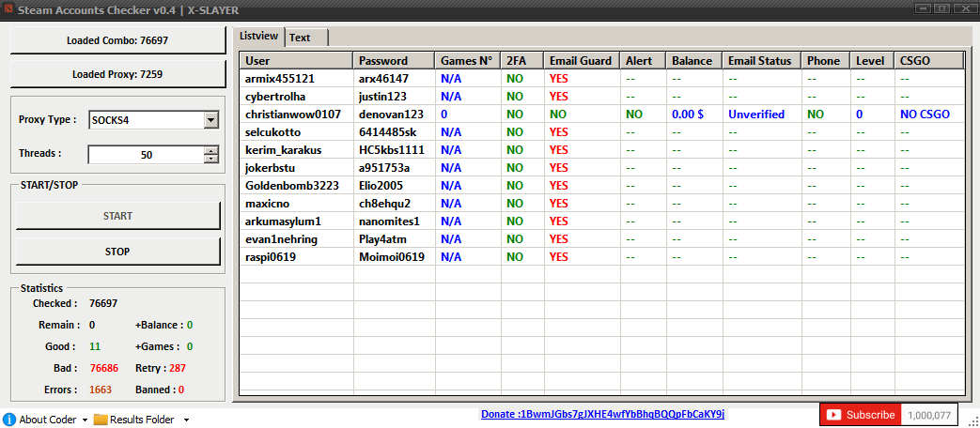Click the '+Balance :' label in Statistics
This screenshot has height=428, width=980.
pyautogui.click(x=160, y=325)
